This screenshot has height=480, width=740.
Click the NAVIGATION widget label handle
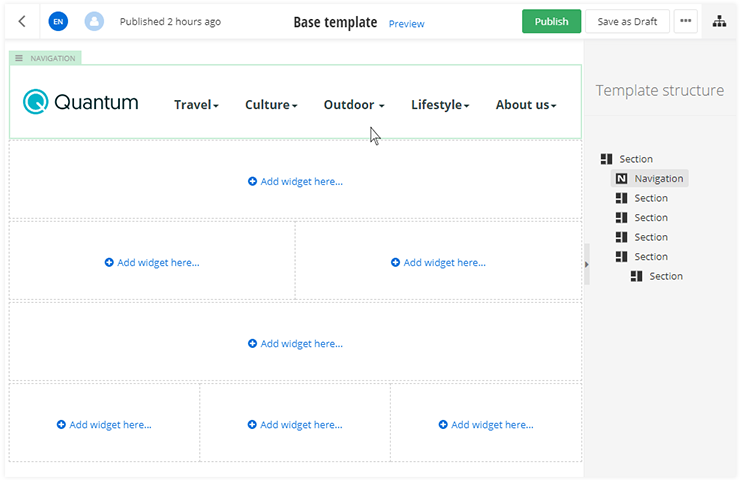click(x=45, y=58)
